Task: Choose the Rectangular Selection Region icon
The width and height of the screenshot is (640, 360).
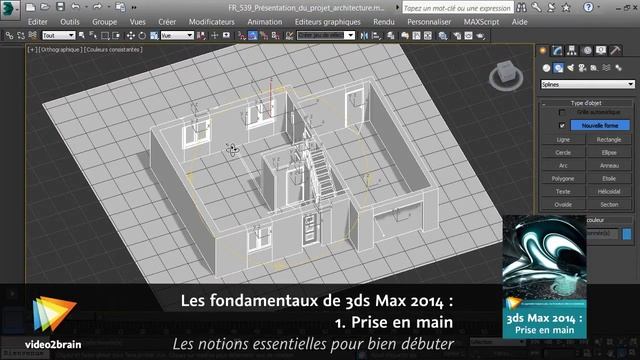Action: pyautogui.click(x=105, y=36)
